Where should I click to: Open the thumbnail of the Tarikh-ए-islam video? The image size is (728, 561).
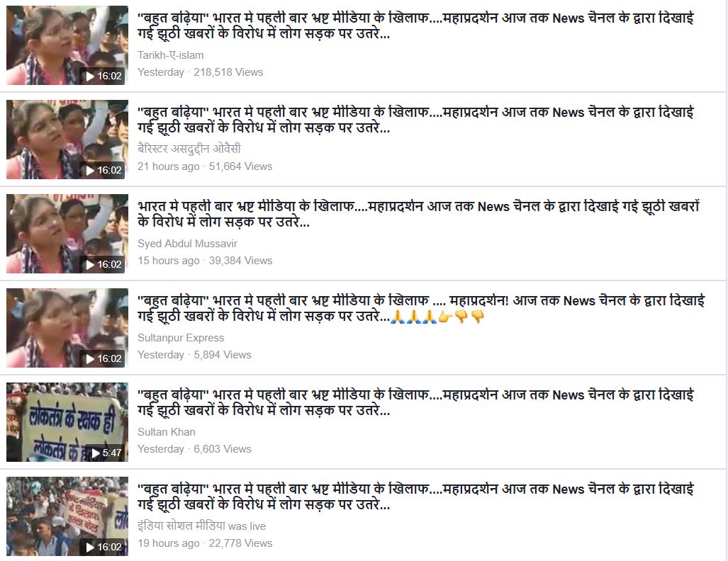(67, 45)
